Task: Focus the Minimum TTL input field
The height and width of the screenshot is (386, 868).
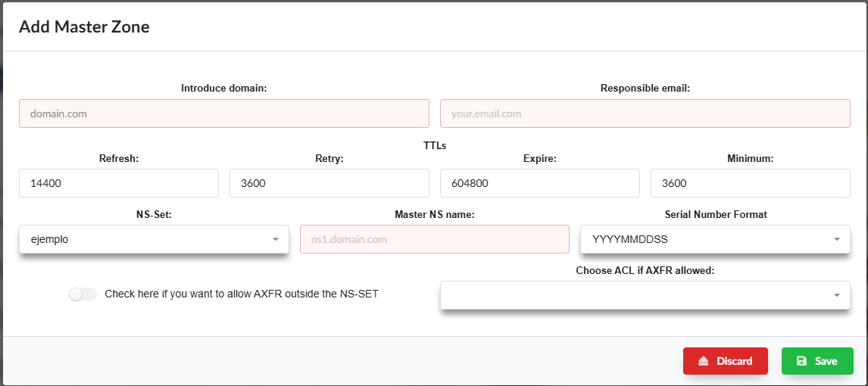Action: coord(750,183)
